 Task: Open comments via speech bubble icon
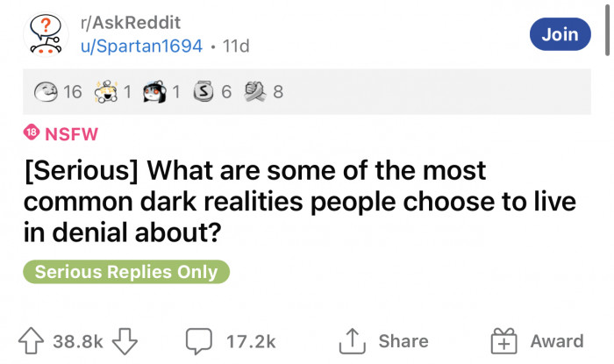pos(199,341)
